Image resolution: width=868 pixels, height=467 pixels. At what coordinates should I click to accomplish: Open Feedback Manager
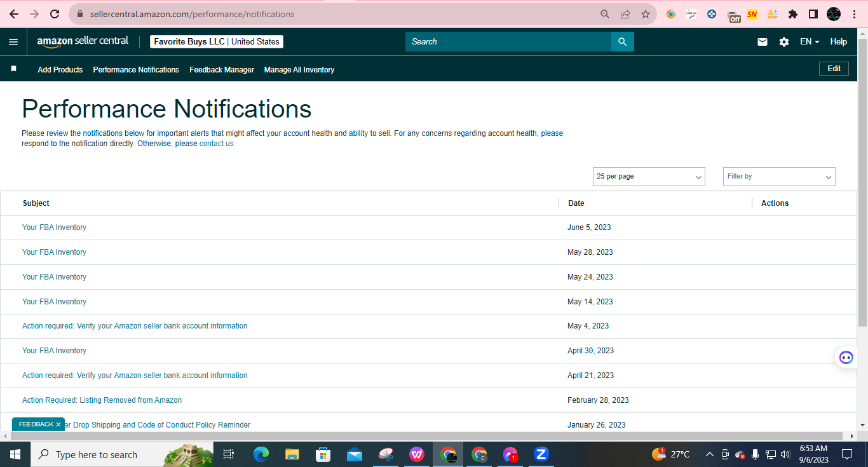222,70
